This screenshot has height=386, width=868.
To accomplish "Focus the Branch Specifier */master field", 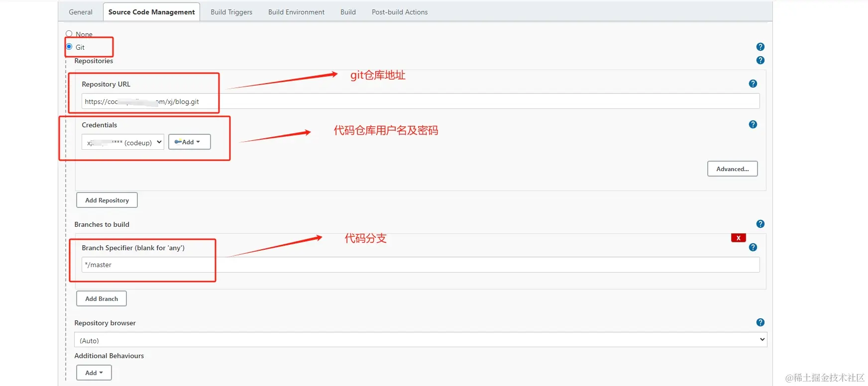I will coord(421,265).
